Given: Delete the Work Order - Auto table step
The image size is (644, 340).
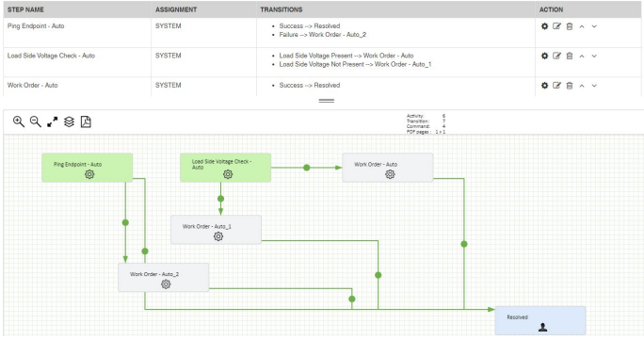Looking at the screenshot, I should [x=570, y=86].
